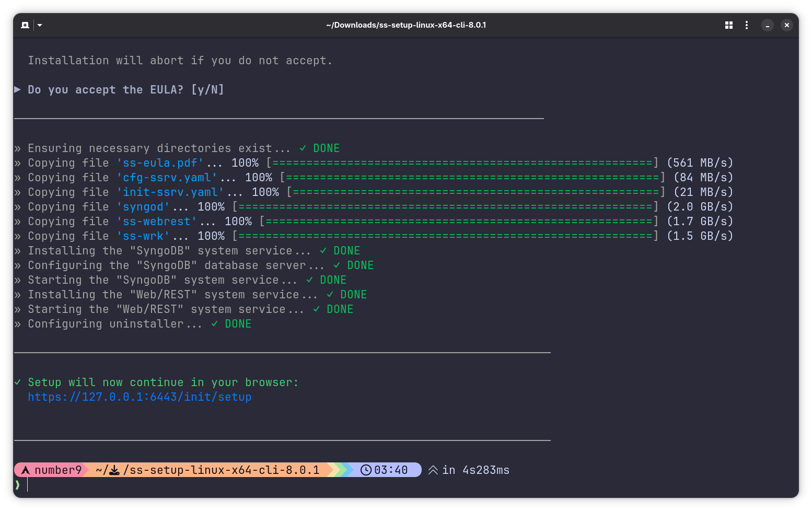
Task: Click the 'in 4s283ms' duration text
Action: [x=476, y=470]
